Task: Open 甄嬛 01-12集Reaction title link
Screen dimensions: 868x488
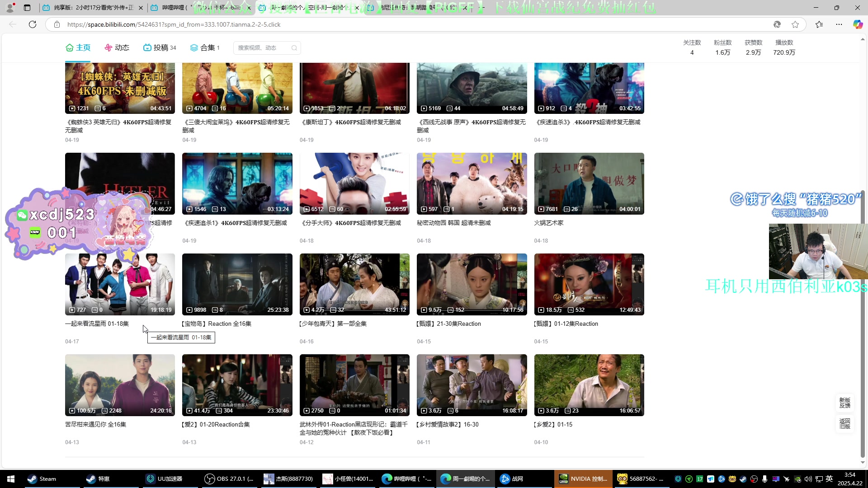Action: (x=566, y=324)
